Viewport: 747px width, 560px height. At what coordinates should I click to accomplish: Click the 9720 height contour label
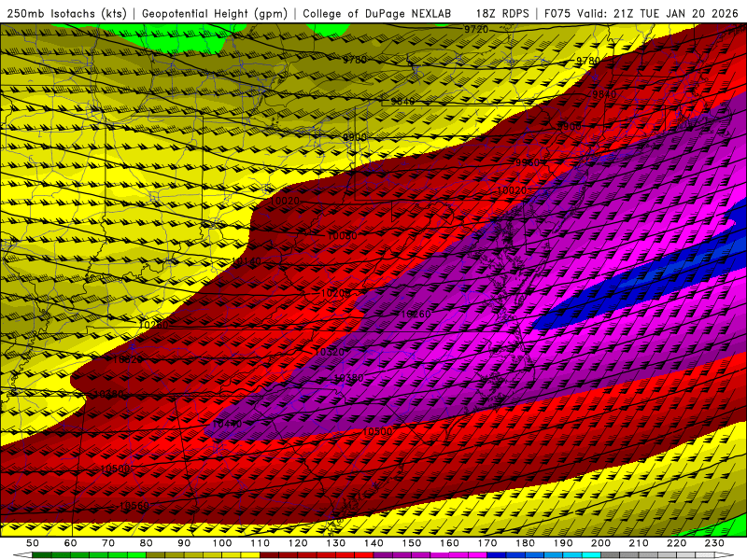(476, 30)
